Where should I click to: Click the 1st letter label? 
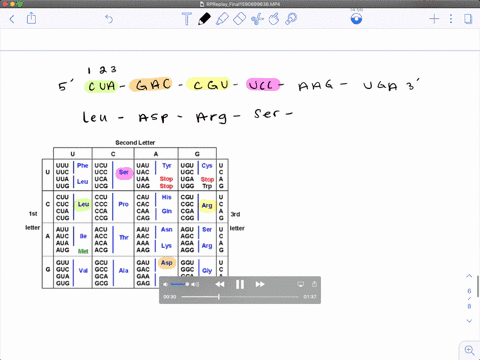click(33, 220)
